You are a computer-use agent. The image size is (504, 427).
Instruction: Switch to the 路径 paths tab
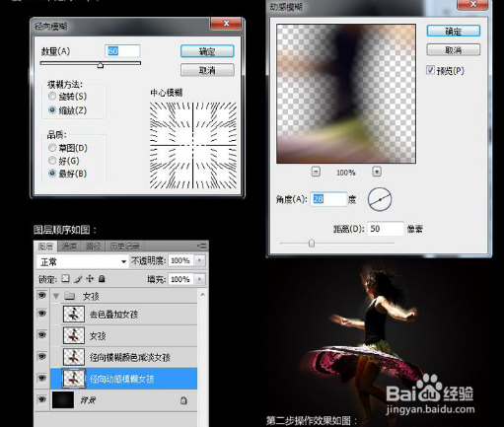click(93, 247)
